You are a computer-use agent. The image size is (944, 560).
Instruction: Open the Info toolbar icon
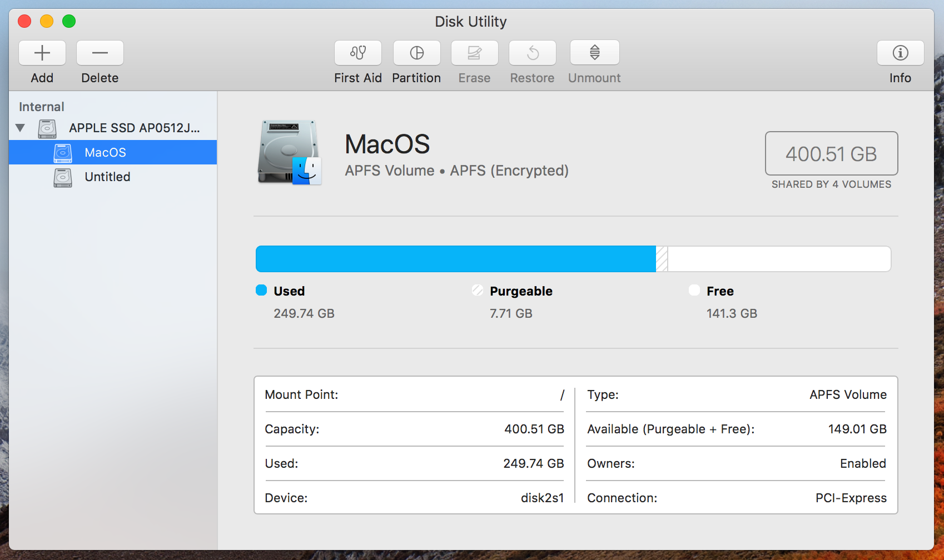(901, 53)
